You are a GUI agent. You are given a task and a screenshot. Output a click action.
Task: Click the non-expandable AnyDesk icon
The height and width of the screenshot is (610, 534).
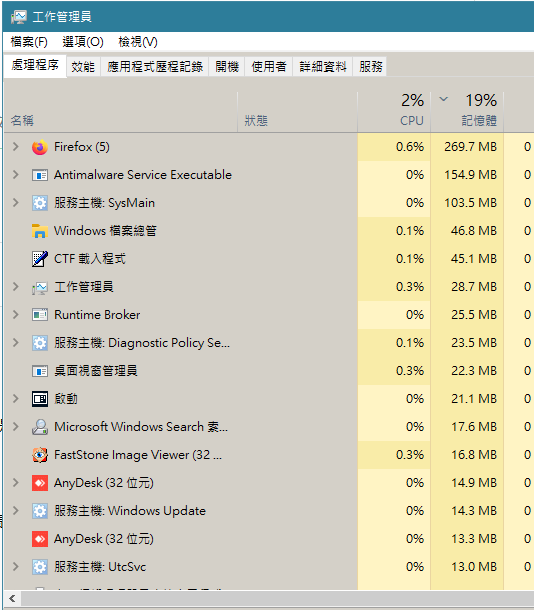coord(40,539)
